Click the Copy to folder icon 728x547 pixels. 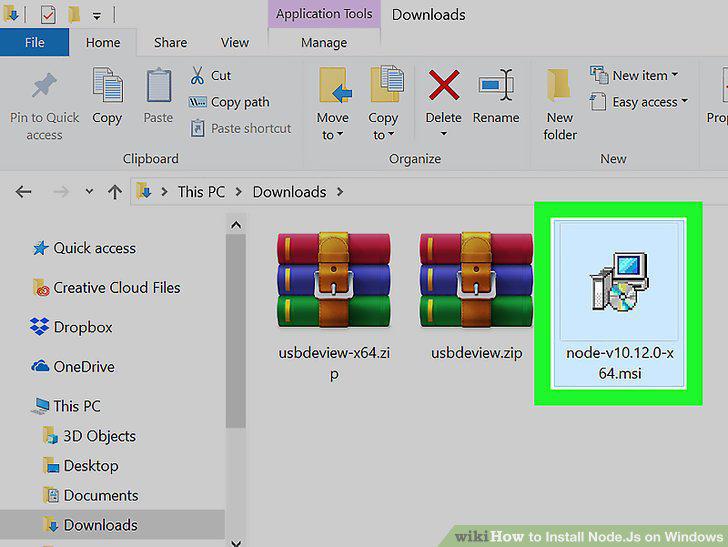(x=387, y=84)
